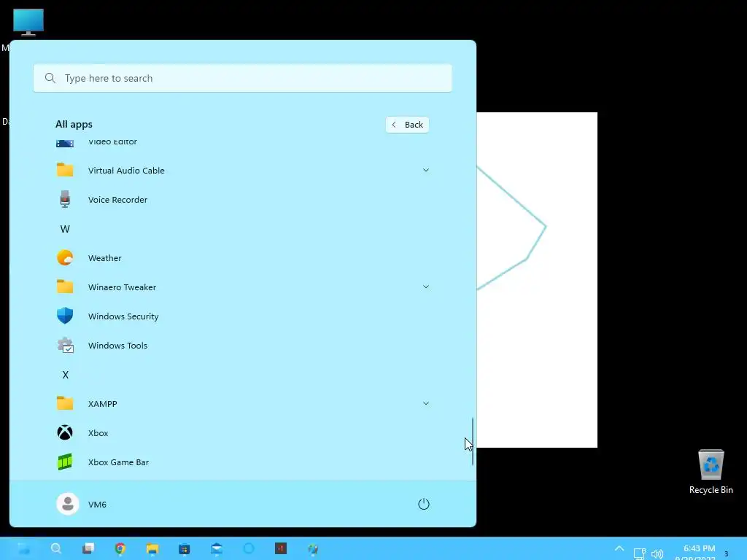Image resolution: width=747 pixels, height=560 pixels.
Task: Launch the Xbox app icon
Action: (65, 432)
